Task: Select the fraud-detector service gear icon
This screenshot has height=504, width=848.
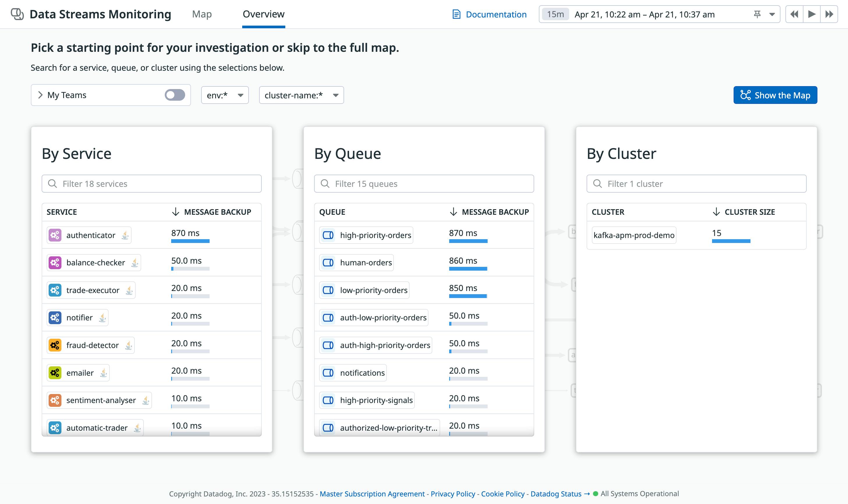Action: [55, 345]
